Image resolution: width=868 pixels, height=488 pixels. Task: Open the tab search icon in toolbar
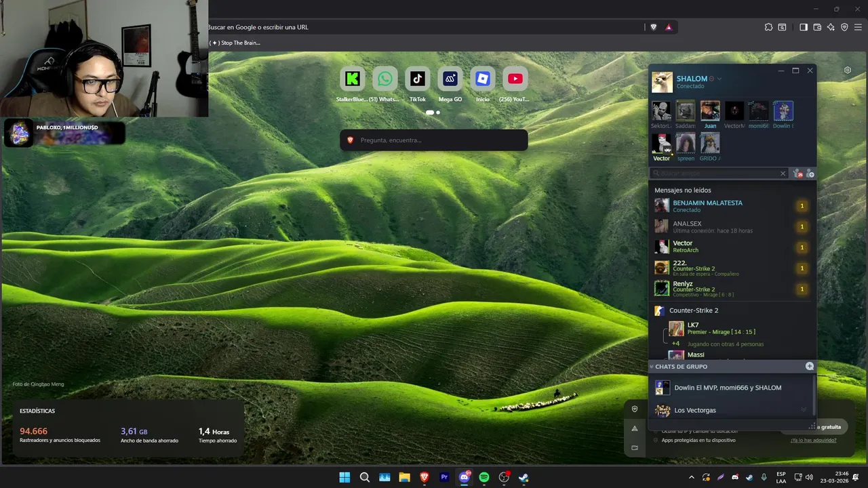point(782,27)
